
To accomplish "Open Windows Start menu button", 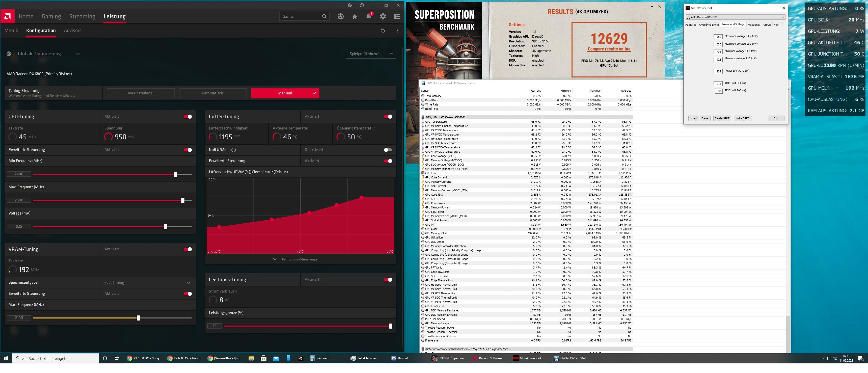I will coord(6,358).
